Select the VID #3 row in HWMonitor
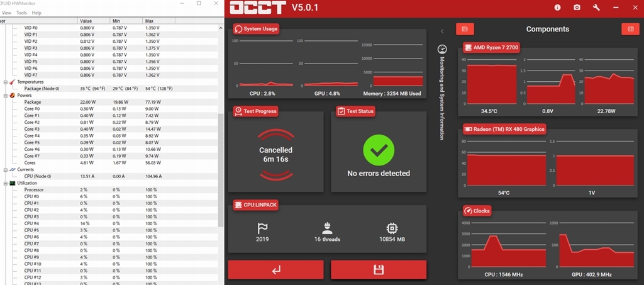This screenshot has height=285, width=644. [109, 48]
